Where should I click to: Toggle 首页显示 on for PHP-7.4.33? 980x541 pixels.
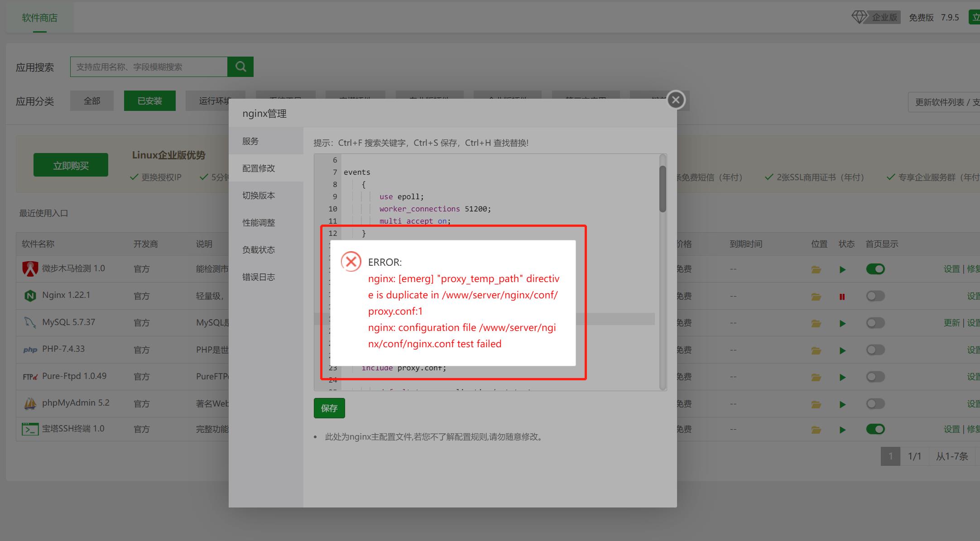875,350
